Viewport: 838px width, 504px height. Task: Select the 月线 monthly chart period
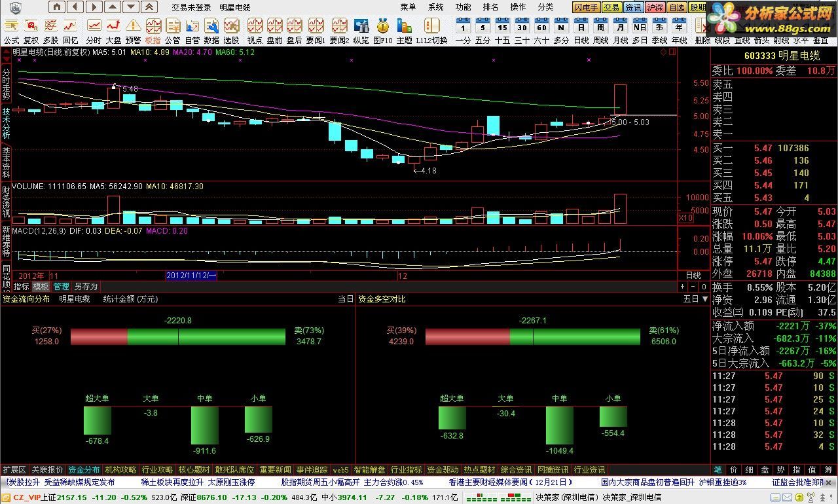(x=620, y=31)
